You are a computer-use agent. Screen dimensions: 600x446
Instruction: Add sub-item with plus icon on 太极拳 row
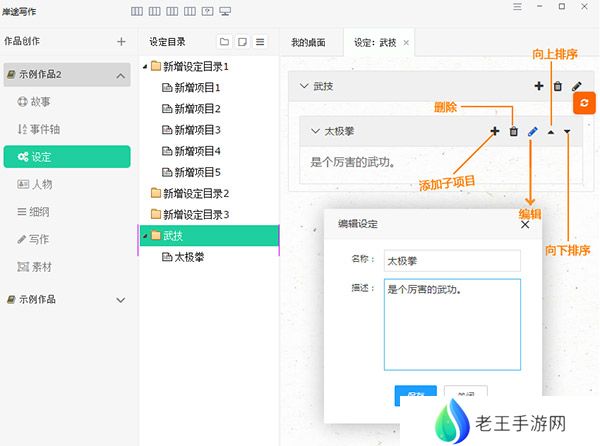(x=495, y=132)
